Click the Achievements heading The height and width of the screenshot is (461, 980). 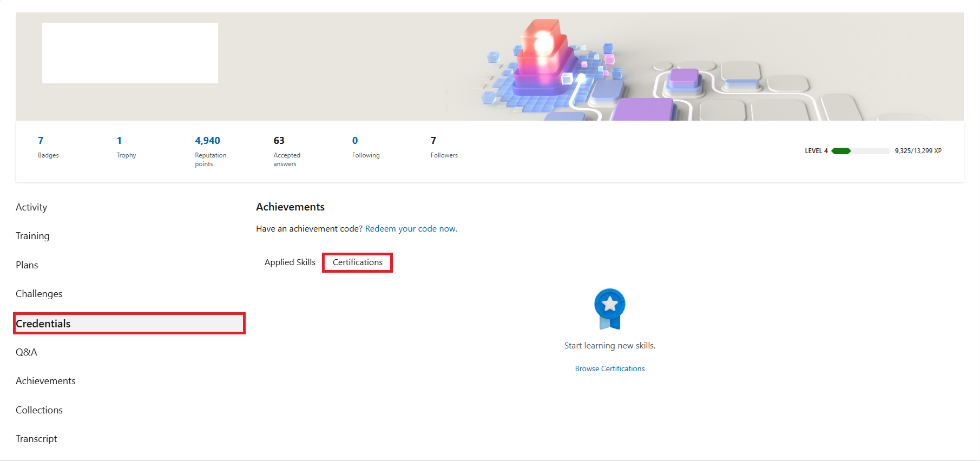coord(290,207)
